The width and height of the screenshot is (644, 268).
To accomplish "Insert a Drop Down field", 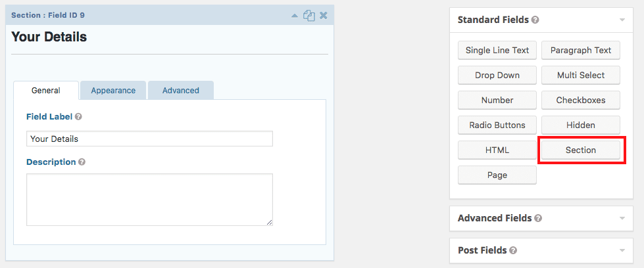I will tap(497, 76).
